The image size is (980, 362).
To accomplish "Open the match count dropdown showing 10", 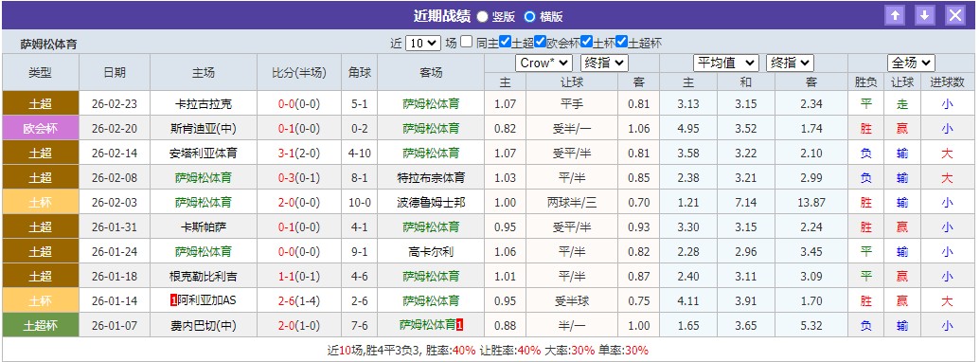I will [423, 44].
